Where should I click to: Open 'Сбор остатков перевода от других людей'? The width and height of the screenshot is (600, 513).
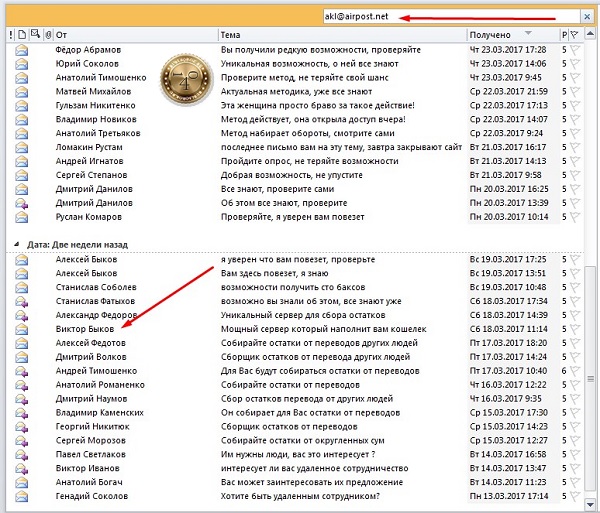pos(307,399)
